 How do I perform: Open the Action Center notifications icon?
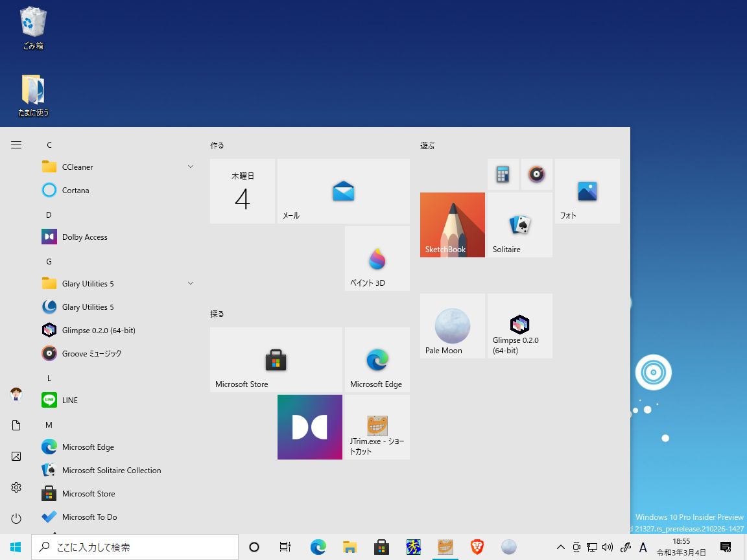coord(726,547)
